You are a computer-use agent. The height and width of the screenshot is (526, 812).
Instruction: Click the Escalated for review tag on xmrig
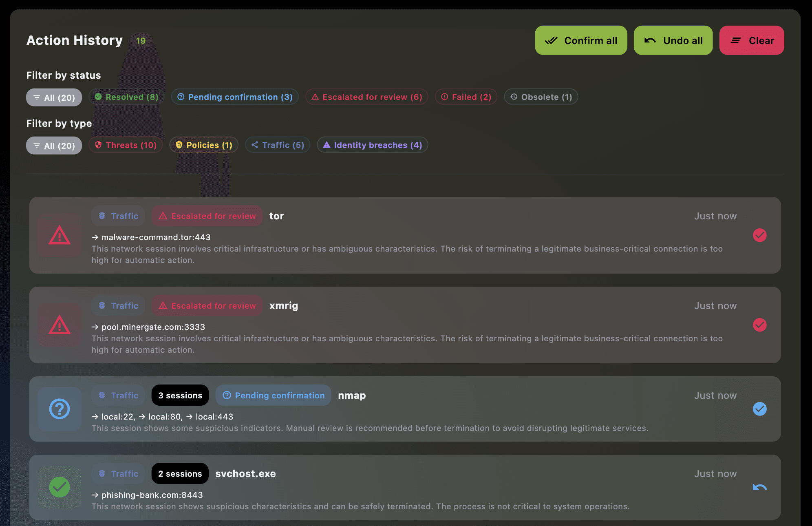[x=207, y=306]
